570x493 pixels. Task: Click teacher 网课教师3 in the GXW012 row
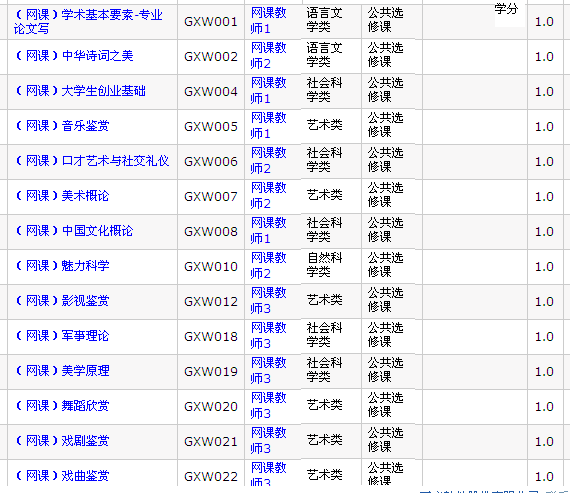coord(269,300)
